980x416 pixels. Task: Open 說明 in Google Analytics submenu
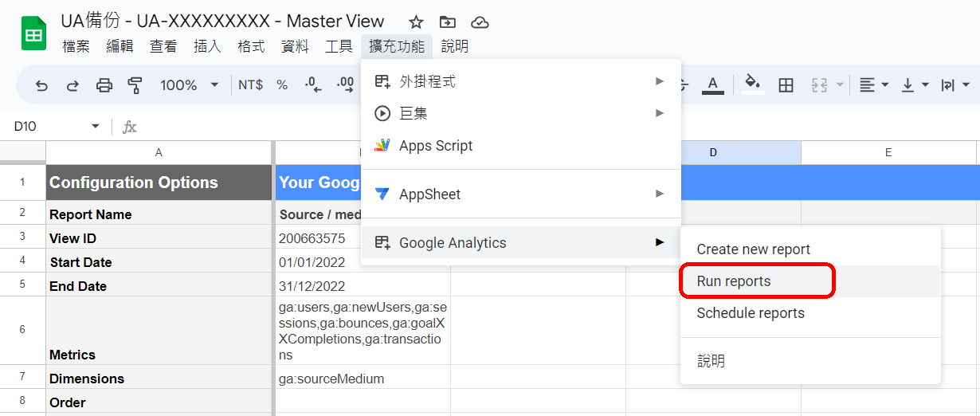pyautogui.click(x=811, y=361)
